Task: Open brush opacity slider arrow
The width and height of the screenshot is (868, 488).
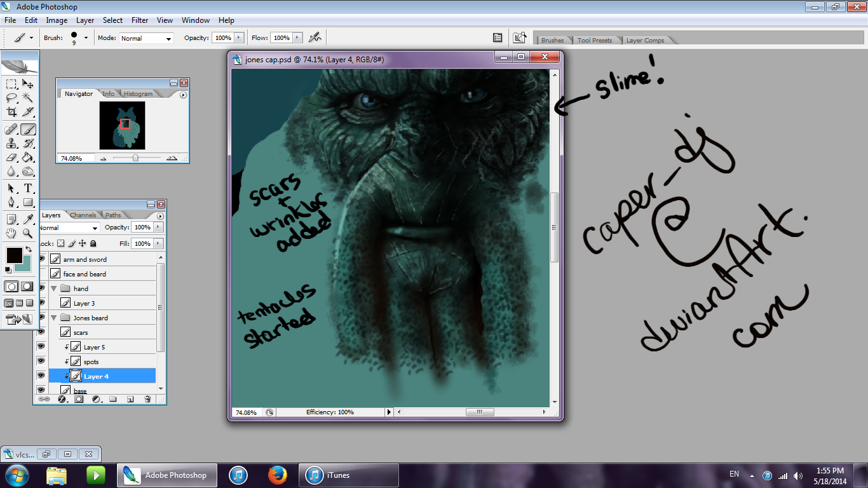Action: pos(240,38)
